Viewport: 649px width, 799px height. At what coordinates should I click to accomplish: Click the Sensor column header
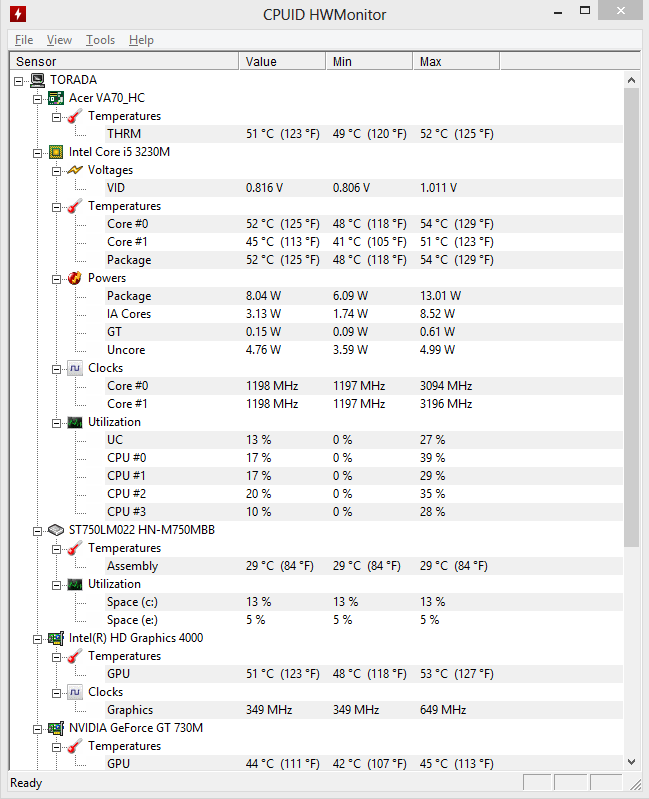coord(124,62)
